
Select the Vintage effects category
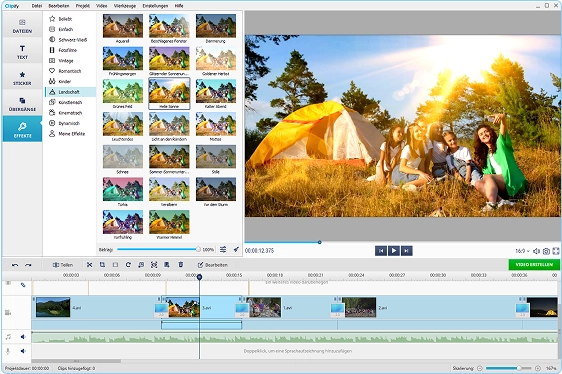[70, 61]
